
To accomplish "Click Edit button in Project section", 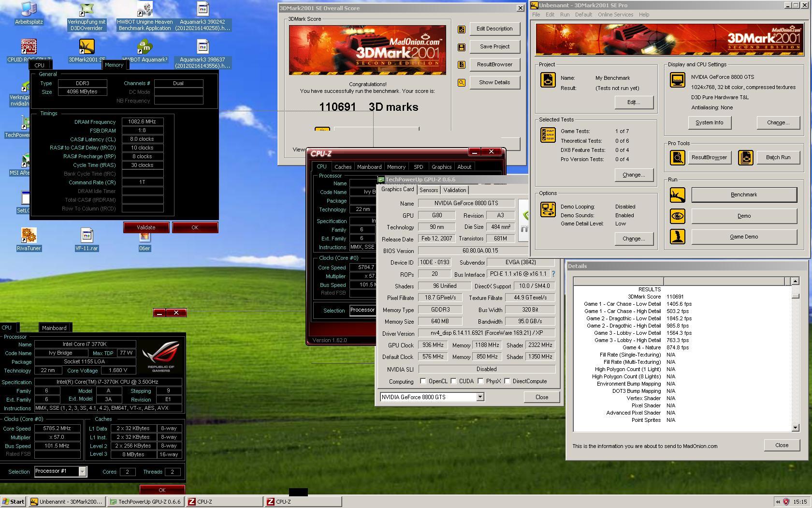I will click(x=634, y=103).
